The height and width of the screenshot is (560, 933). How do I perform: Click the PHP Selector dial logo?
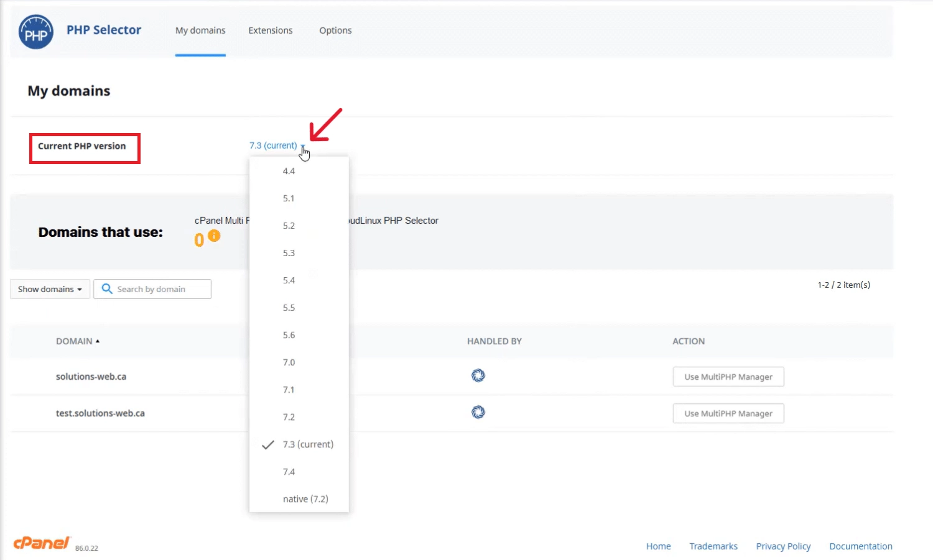click(35, 31)
